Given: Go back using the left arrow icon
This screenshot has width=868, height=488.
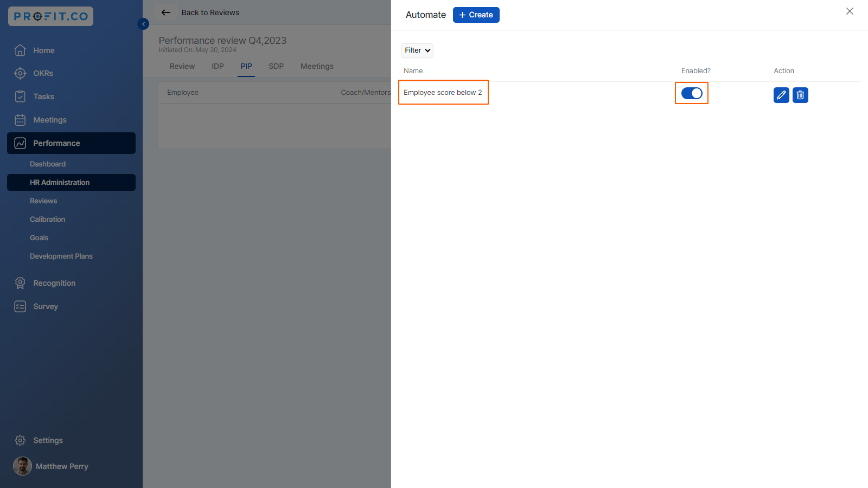Looking at the screenshot, I should [166, 12].
